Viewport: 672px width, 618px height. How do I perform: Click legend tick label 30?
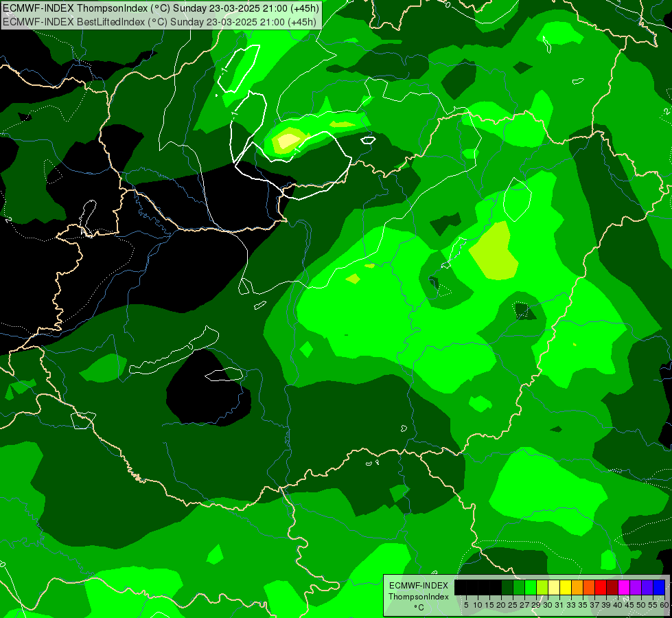[548, 605]
